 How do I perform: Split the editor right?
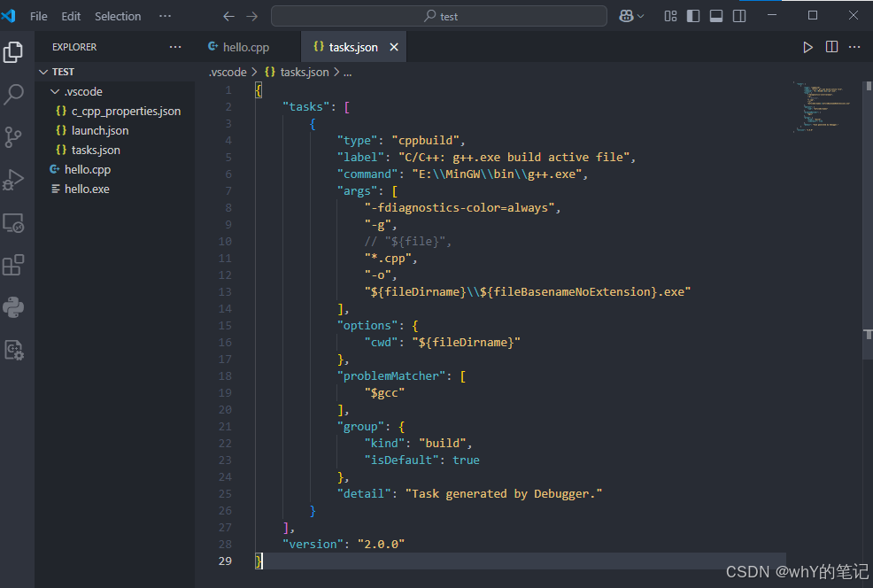click(831, 47)
